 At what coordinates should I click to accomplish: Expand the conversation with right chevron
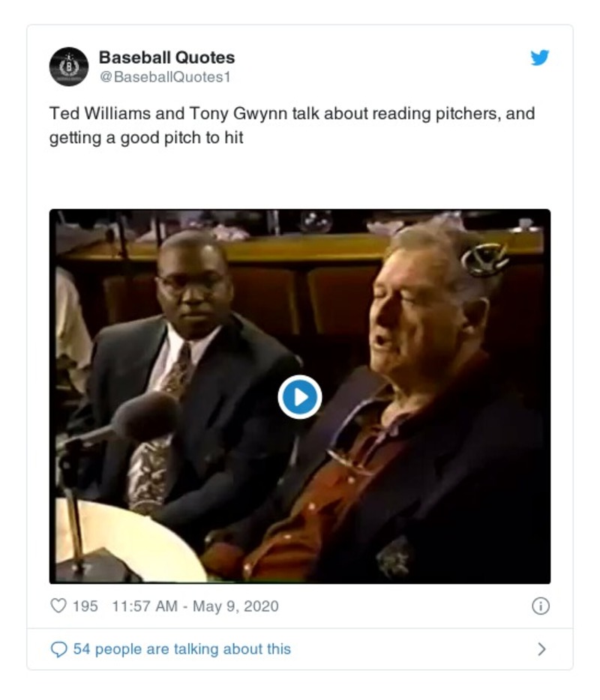(541, 649)
